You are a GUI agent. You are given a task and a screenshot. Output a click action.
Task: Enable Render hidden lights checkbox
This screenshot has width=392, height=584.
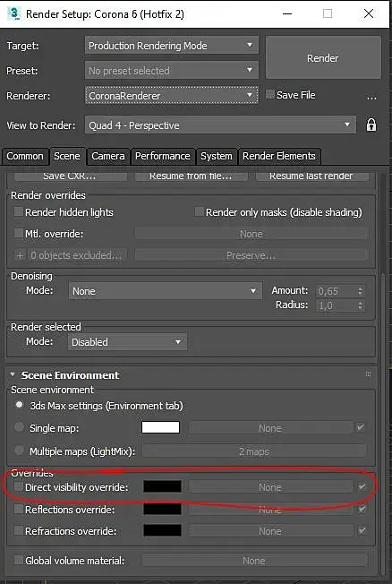click(x=18, y=212)
